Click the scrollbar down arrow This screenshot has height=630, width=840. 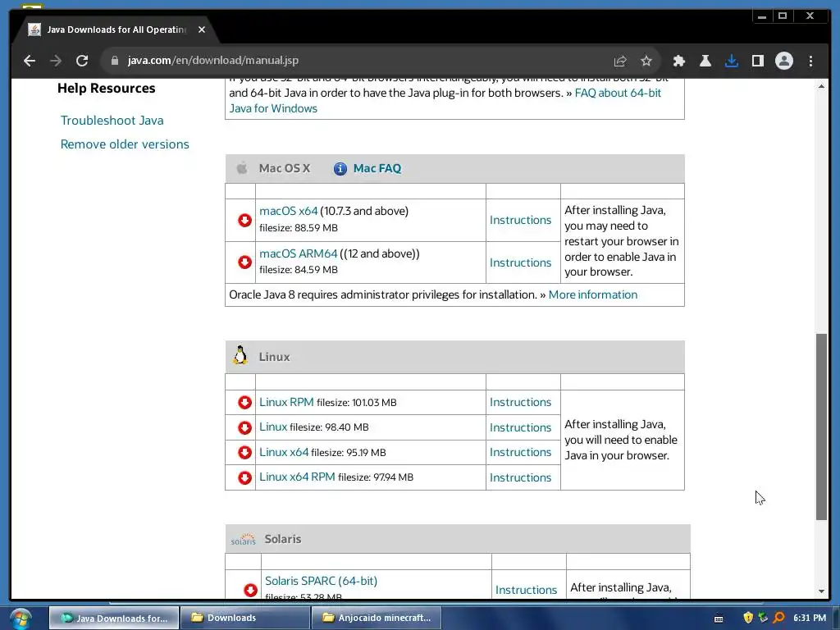click(821, 591)
